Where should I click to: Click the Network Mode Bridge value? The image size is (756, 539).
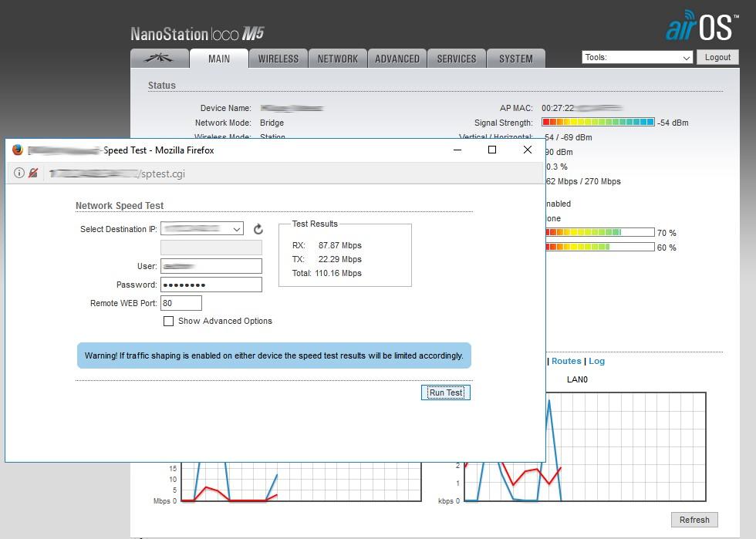point(272,123)
